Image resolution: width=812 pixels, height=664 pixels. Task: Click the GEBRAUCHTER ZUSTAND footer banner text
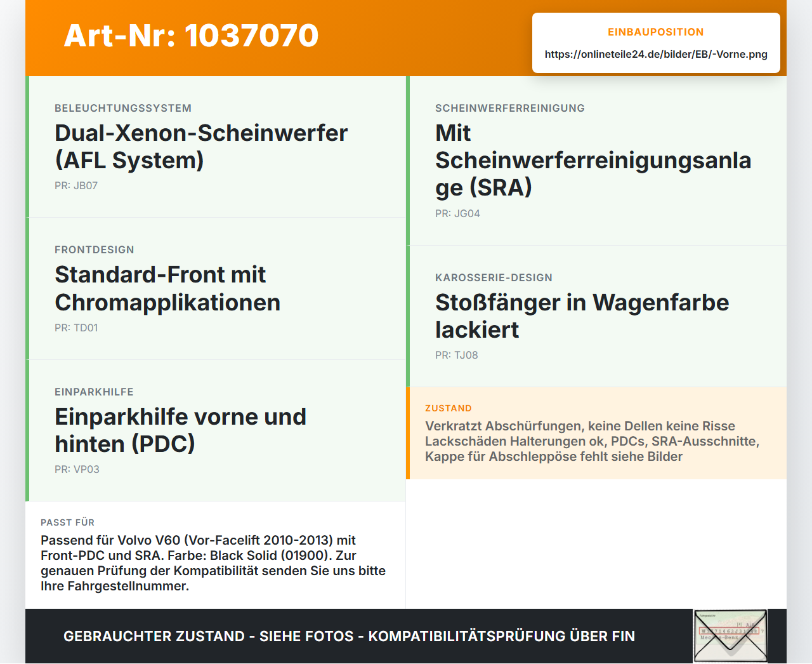[x=349, y=636]
